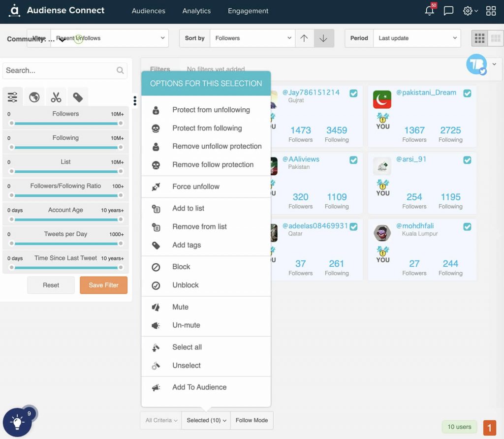The height and width of the screenshot is (439, 504).
Task: Click the Force unfollow icon
Action: (156, 187)
